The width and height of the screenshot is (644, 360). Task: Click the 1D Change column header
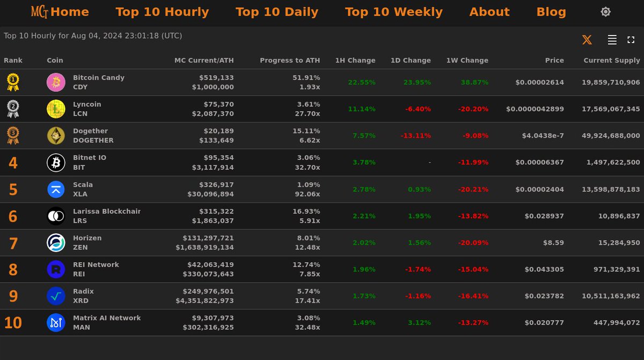tap(411, 60)
